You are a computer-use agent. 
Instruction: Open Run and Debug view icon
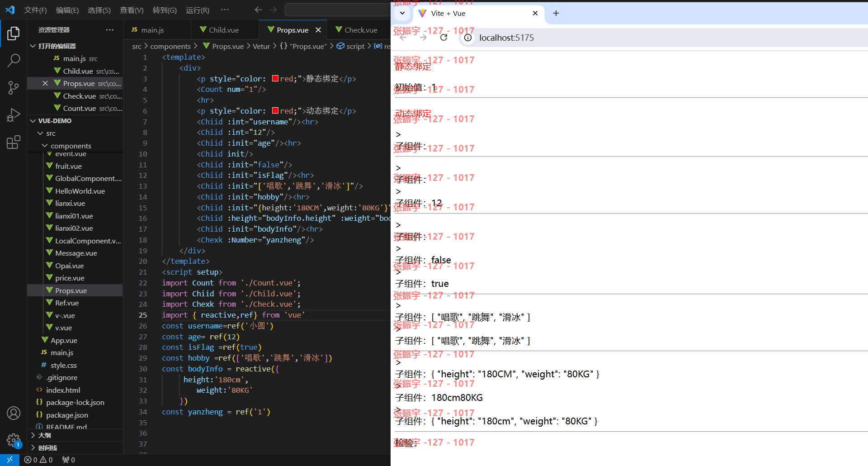14,115
